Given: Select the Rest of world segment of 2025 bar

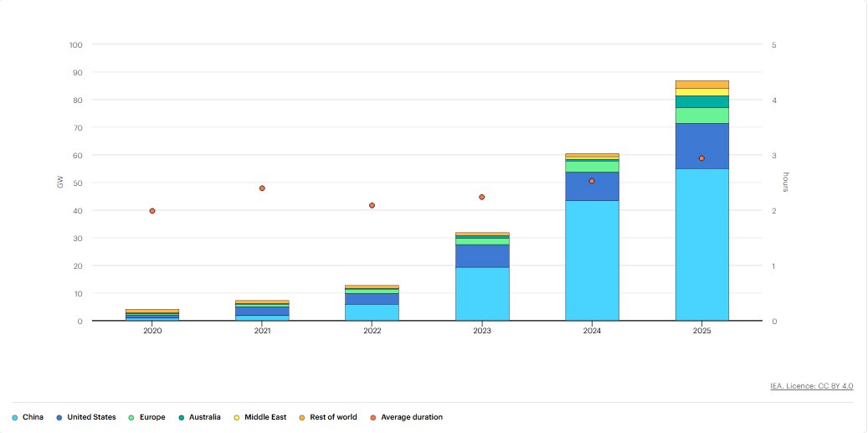Looking at the screenshot, I should click(702, 85).
